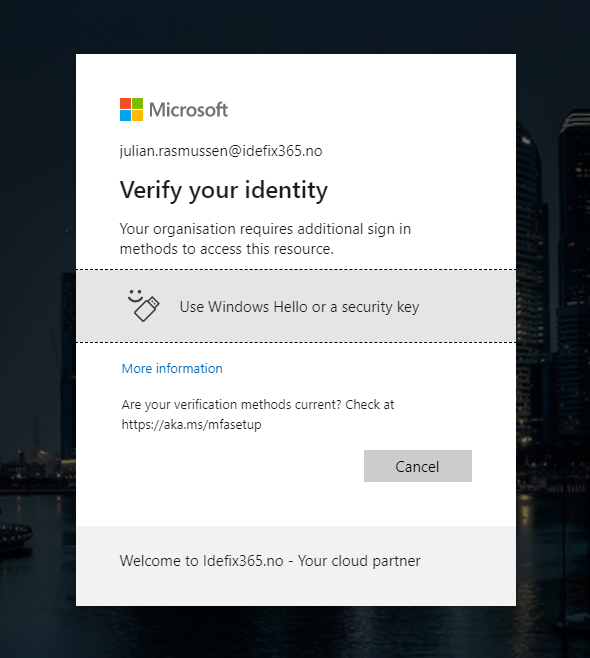Click the smiley face above the USB key

point(135,295)
